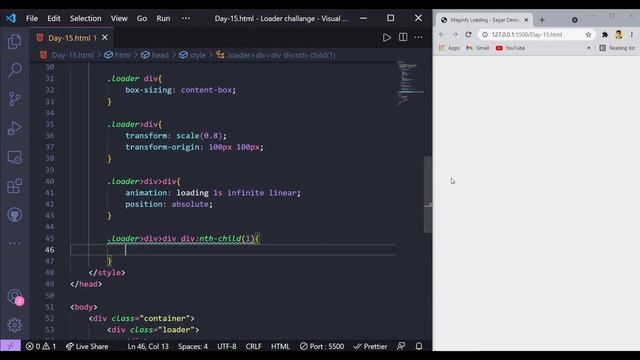This screenshot has width=640, height=360.
Task: Open the Go menu
Action: pyautogui.click(x=142, y=18)
